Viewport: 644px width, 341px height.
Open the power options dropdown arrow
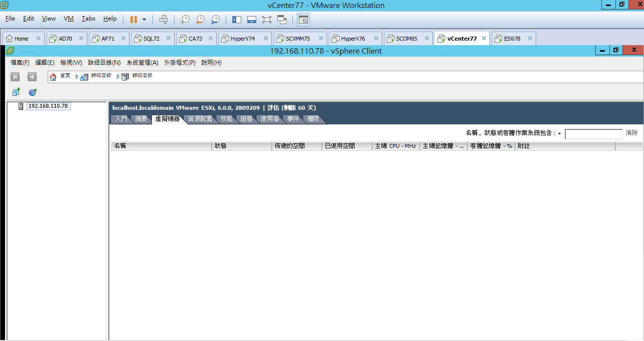(x=144, y=20)
